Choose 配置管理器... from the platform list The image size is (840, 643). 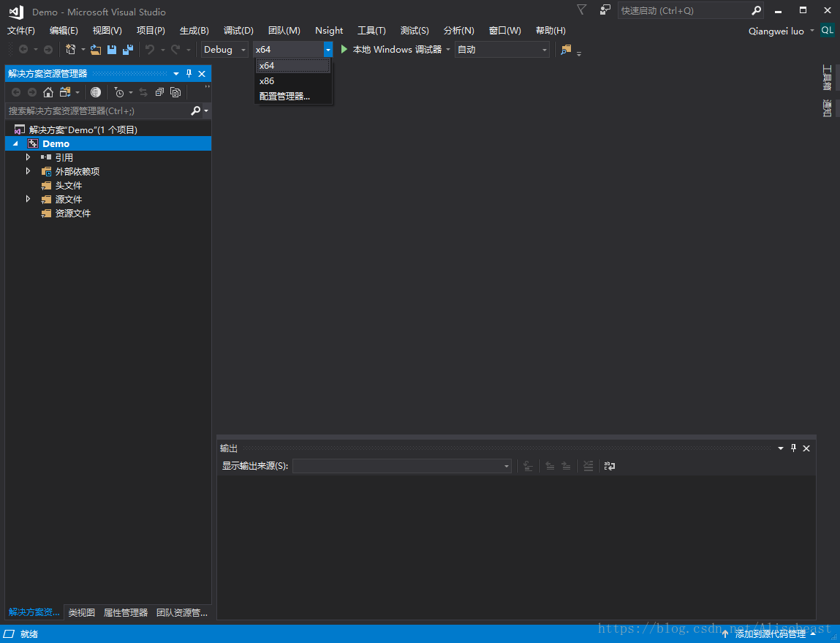tap(293, 97)
